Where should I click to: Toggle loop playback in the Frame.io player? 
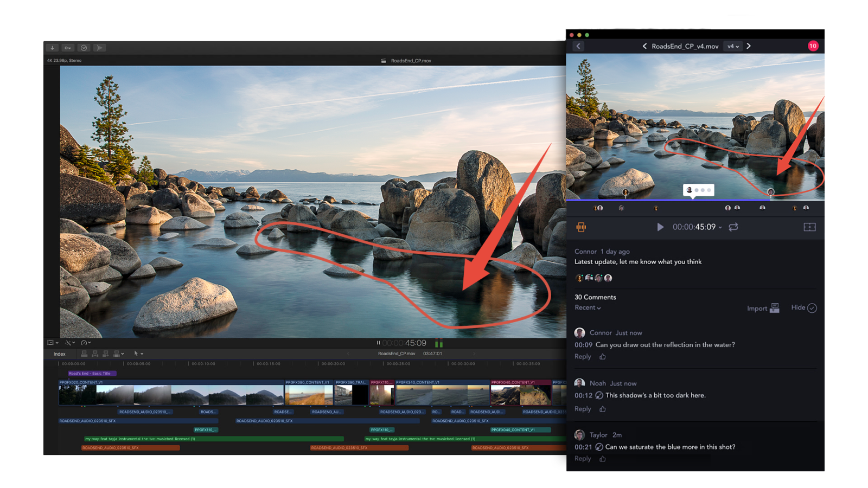tap(733, 227)
